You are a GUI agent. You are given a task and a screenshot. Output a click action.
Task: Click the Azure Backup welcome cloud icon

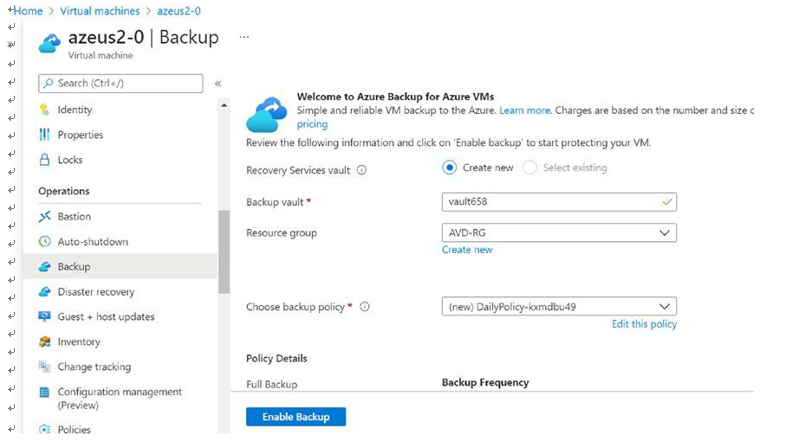pyautogui.click(x=267, y=114)
